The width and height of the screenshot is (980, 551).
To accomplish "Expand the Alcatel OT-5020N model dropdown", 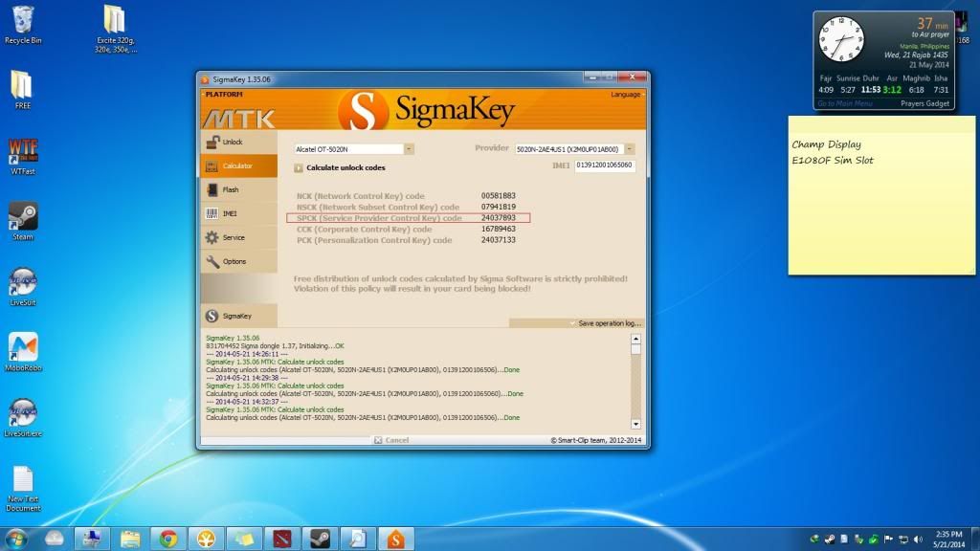I will 409,149.
